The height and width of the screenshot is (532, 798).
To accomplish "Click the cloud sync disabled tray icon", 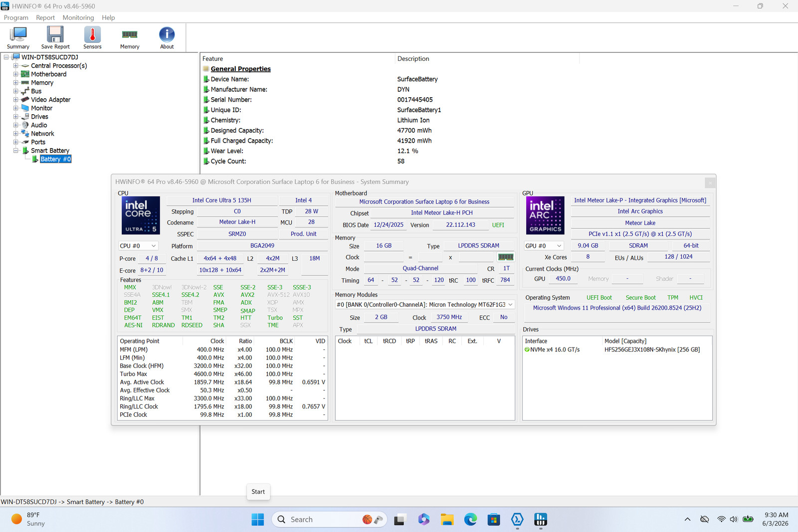I will click(x=704, y=520).
